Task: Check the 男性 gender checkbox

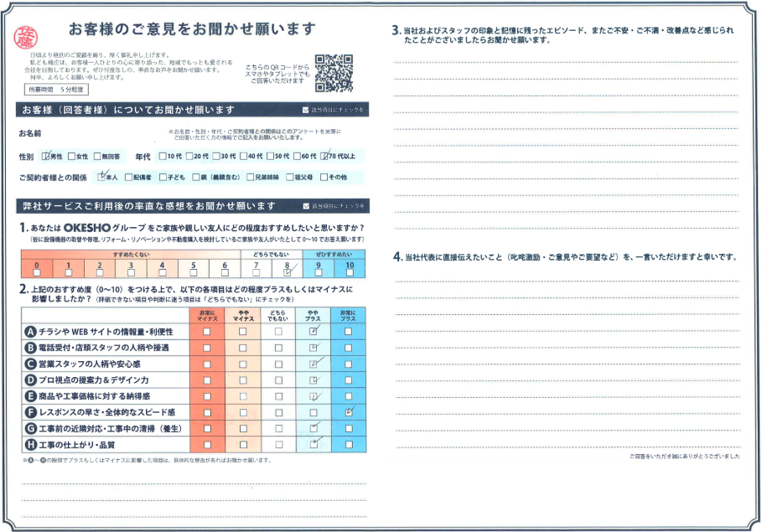Action: tap(46, 157)
